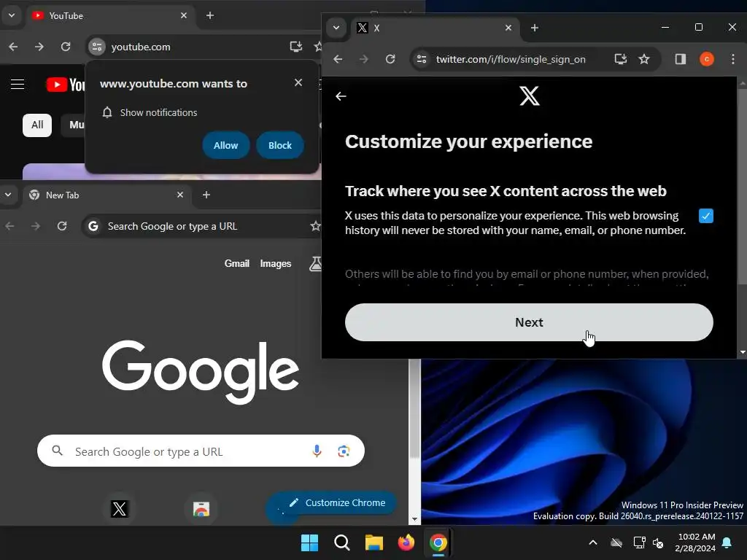Open the X shortcut tile

[x=119, y=508]
